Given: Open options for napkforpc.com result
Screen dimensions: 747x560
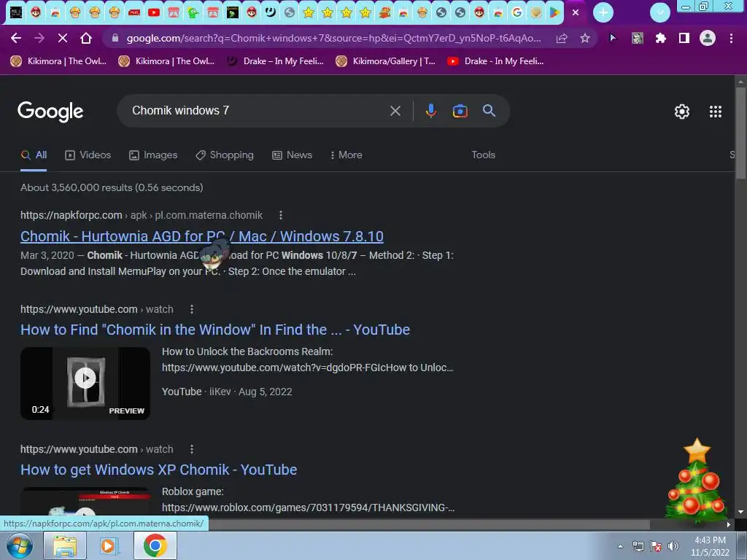Looking at the screenshot, I should [x=281, y=215].
